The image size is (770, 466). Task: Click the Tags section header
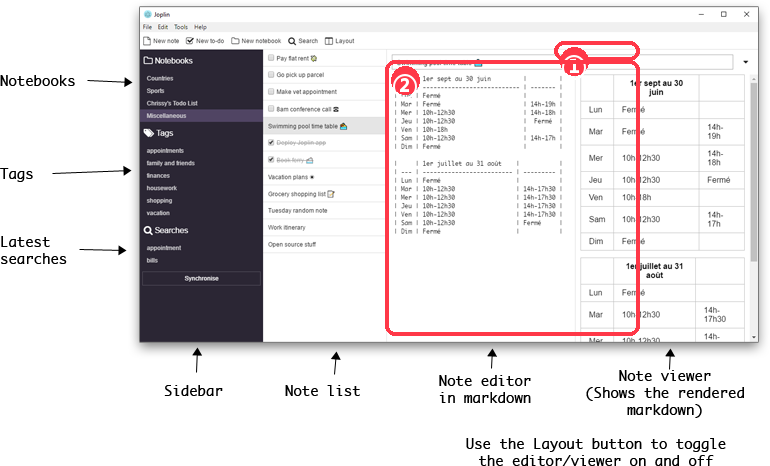(159, 133)
